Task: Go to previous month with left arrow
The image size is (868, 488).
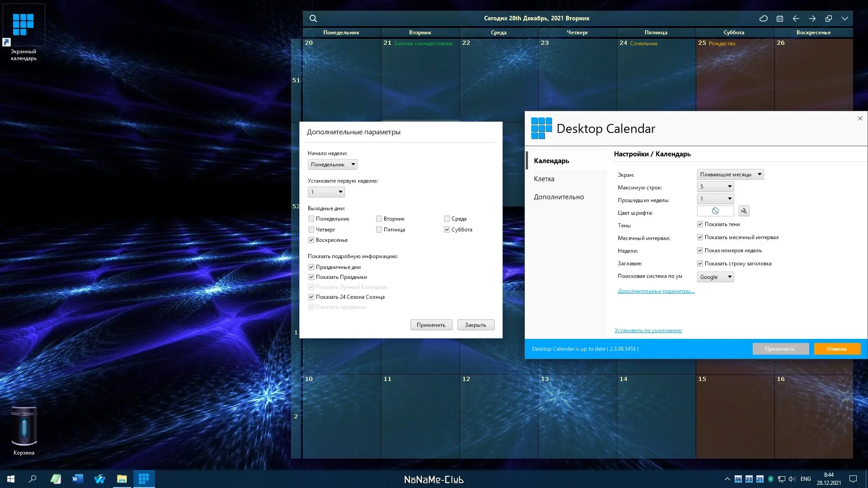Action: 796,19
